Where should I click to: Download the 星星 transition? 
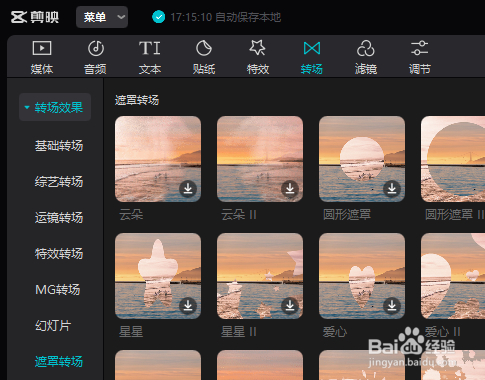click(x=188, y=306)
